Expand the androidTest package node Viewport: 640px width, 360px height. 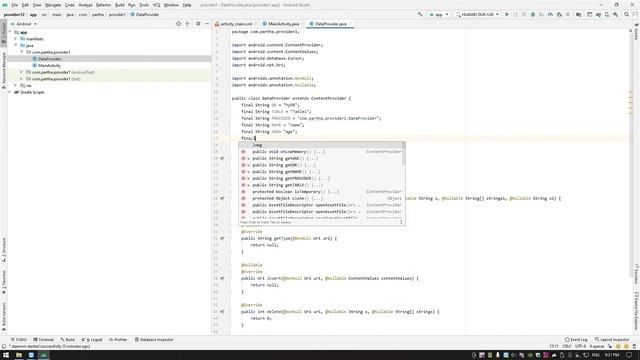22,72
